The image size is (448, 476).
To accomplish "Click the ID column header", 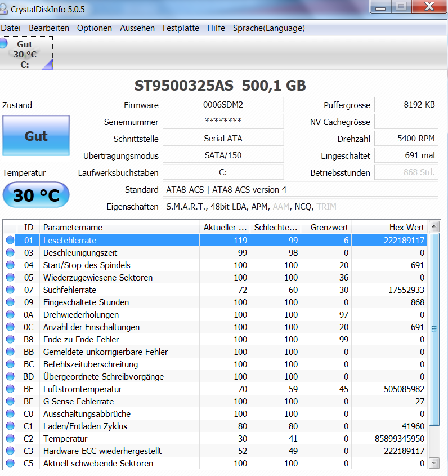I will (x=29, y=228).
